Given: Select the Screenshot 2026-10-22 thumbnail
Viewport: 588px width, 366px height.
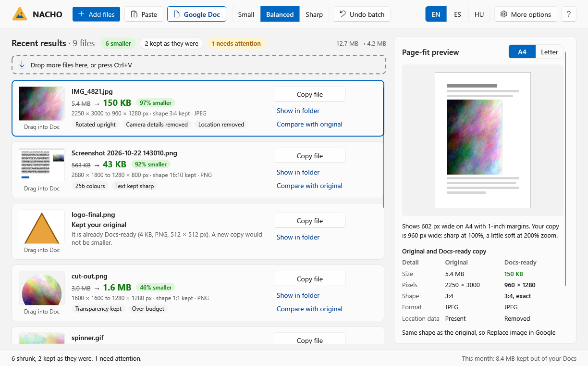Looking at the screenshot, I should coord(42,165).
